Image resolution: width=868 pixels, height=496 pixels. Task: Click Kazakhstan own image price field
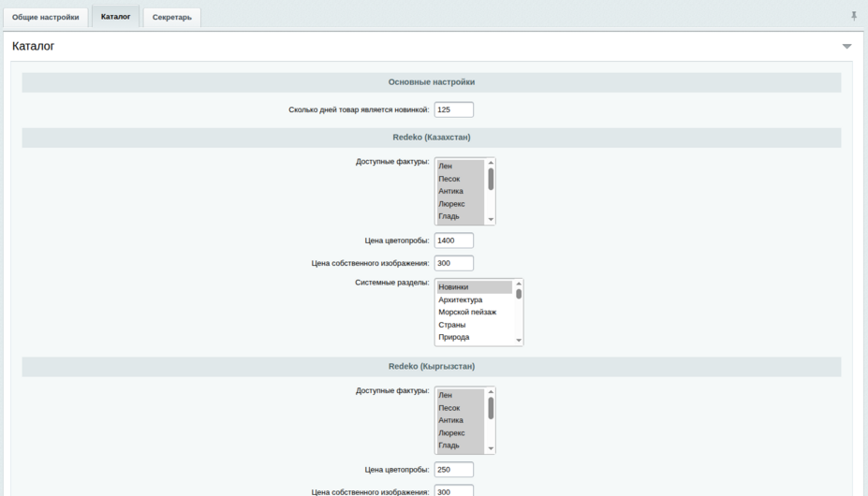pyautogui.click(x=454, y=263)
